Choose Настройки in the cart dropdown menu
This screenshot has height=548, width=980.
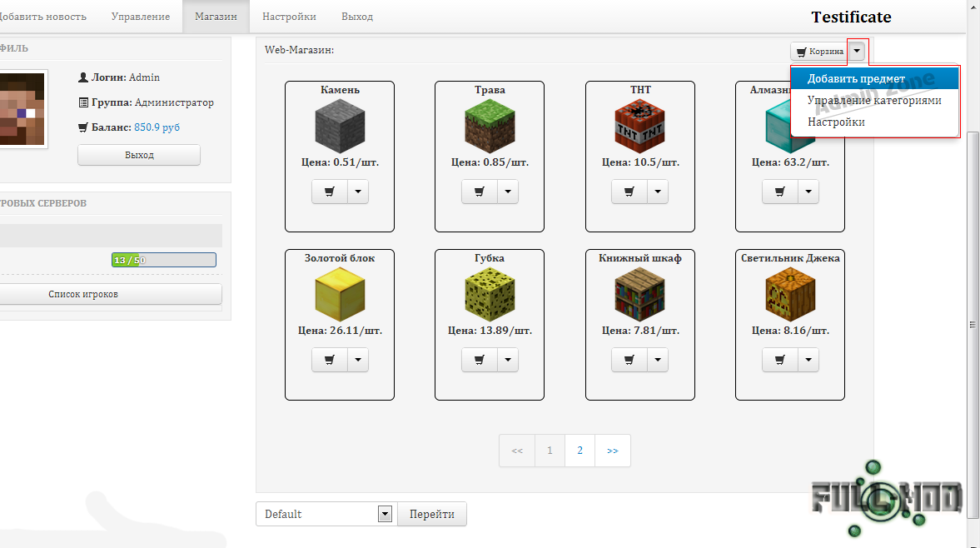(x=874, y=122)
